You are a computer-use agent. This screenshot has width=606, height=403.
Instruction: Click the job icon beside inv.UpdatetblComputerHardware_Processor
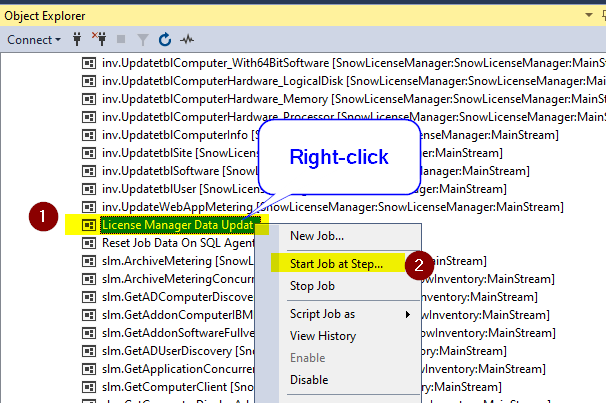(89, 117)
